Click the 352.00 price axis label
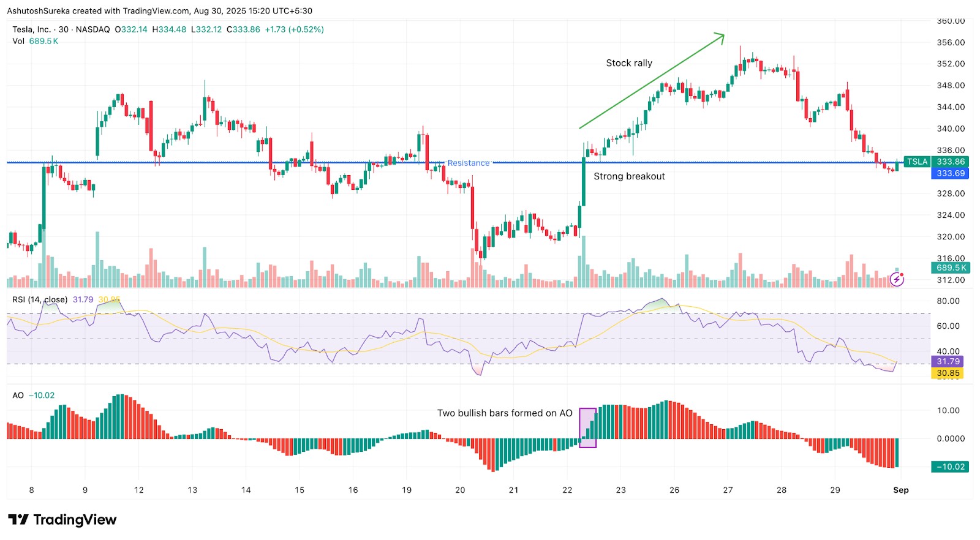 951,64
